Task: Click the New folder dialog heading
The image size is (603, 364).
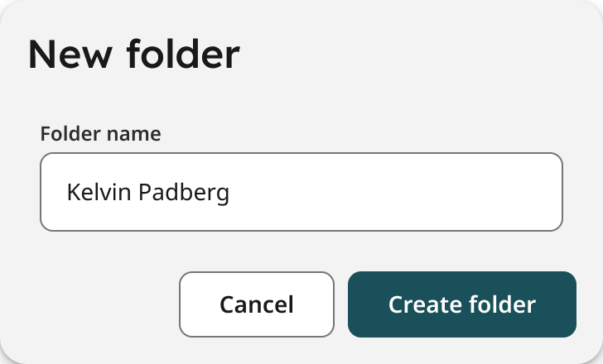Action: click(x=134, y=55)
